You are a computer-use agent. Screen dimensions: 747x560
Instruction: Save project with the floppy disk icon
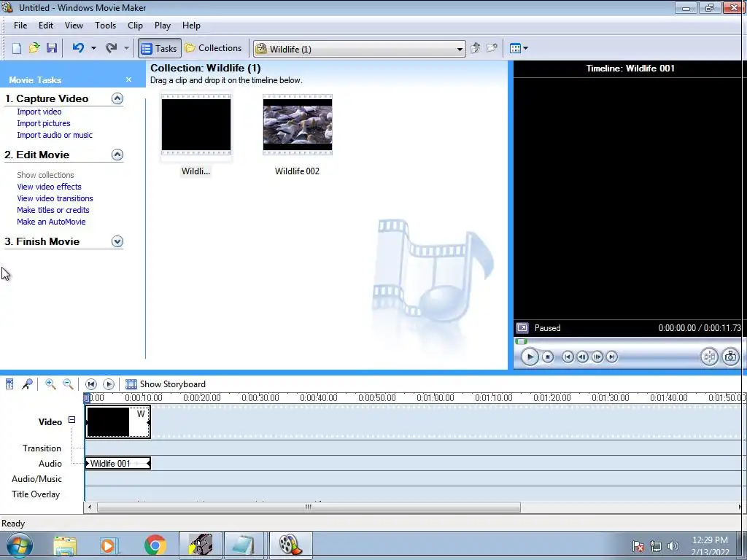coord(52,48)
